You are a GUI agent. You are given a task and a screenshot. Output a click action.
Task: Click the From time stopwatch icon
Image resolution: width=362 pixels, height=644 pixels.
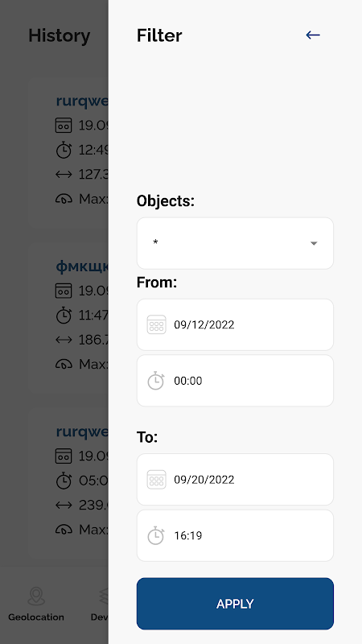pyautogui.click(x=156, y=380)
